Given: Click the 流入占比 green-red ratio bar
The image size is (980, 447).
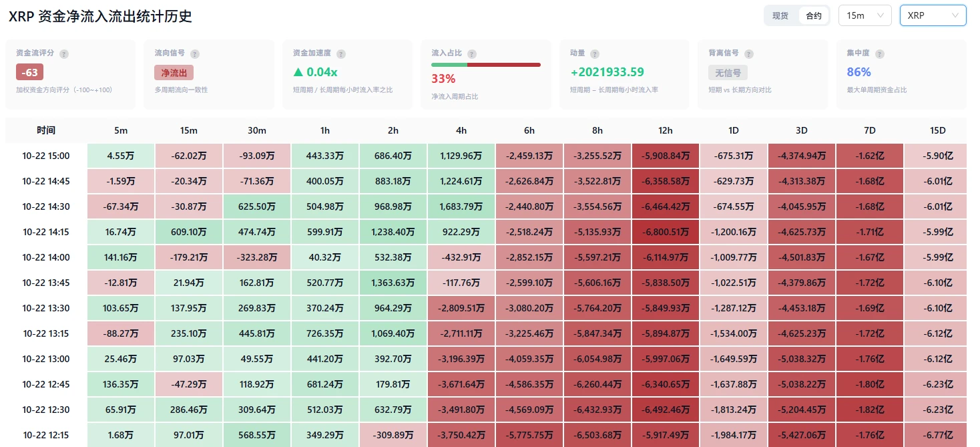Looking at the screenshot, I should point(486,65).
